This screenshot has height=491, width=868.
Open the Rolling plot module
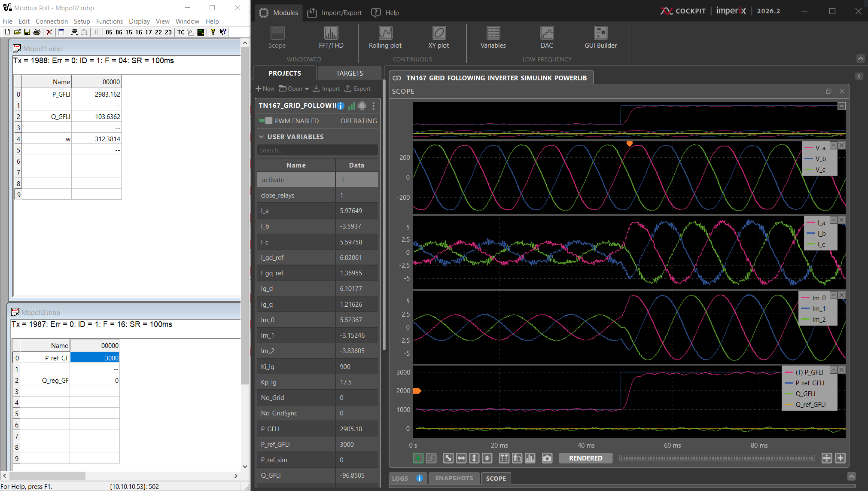tap(385, 37)
